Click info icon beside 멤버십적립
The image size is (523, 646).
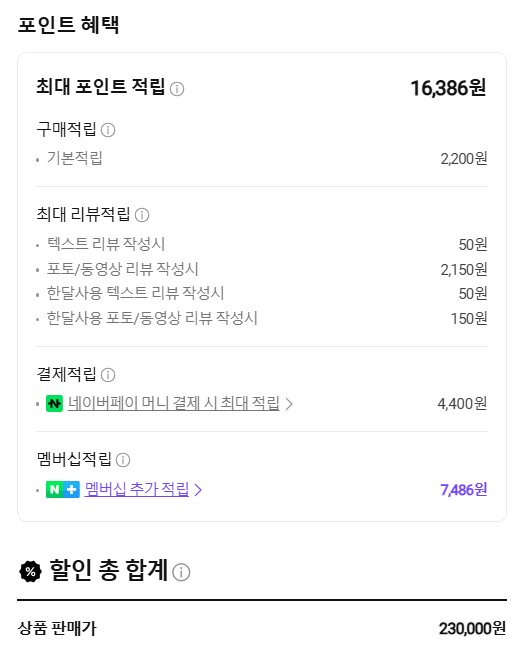(x=123, y=460)
